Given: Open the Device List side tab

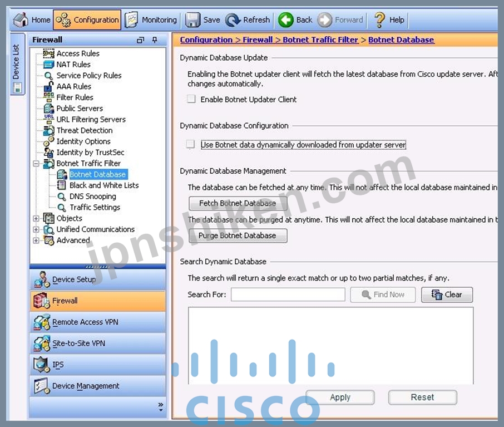Looking at the screenshot, I should pos(17,64).
